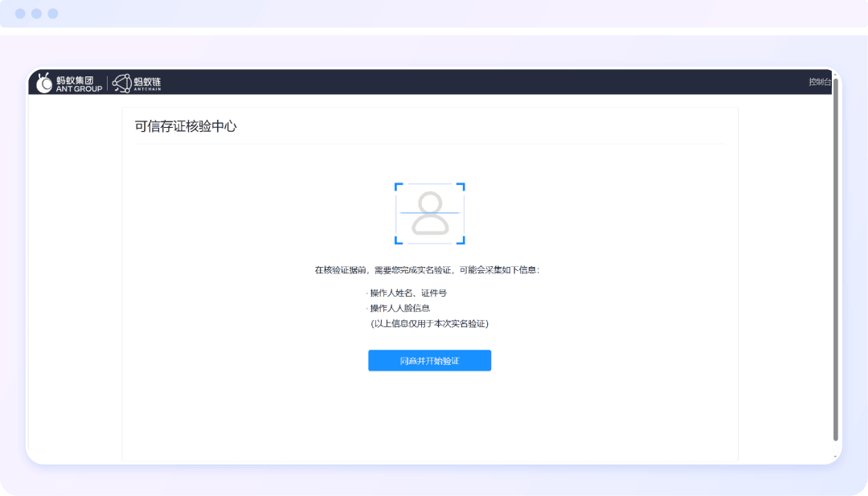This screenshot has height=496, width=868.
Task: Select the note (以上信息仅用于本次实名验证)
Action: [429, 324]
